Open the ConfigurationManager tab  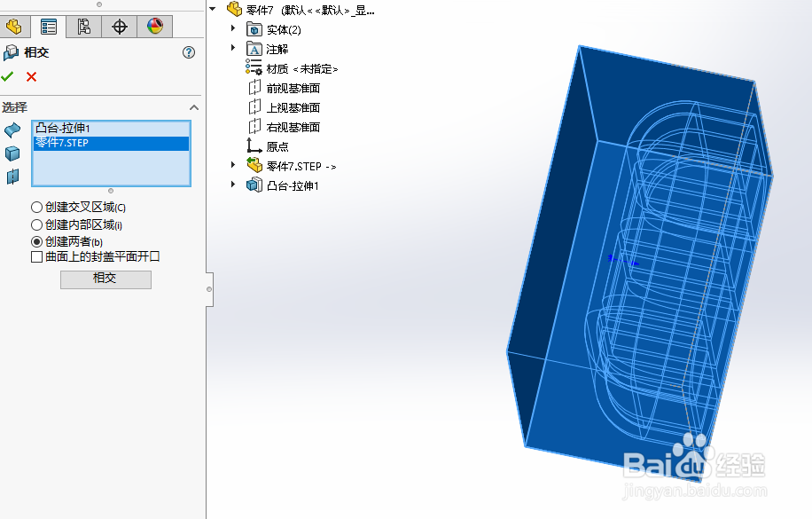coord(83,26)
